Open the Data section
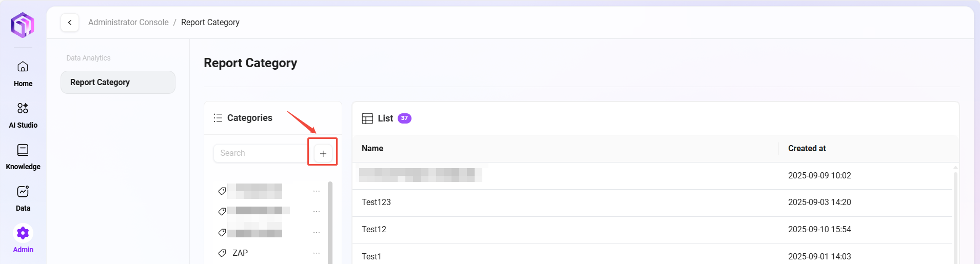The width and height of the screenshot is (980, 264). (23, 198)
